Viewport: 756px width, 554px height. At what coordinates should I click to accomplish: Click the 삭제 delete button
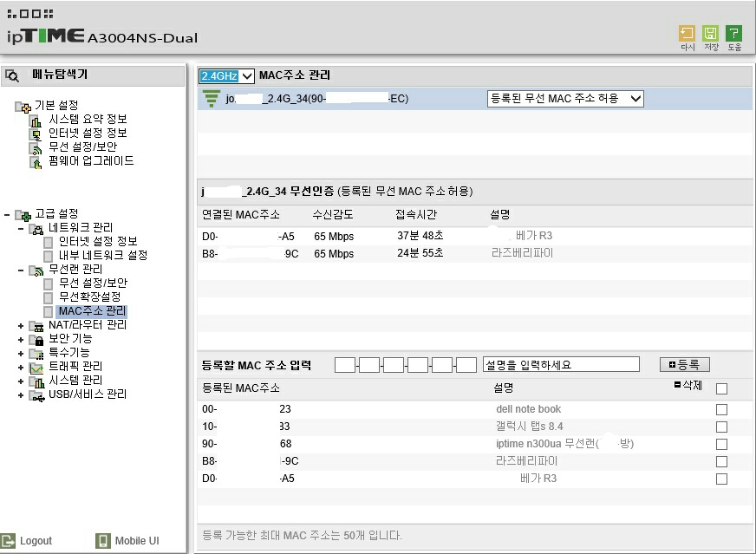click(688, 385)
